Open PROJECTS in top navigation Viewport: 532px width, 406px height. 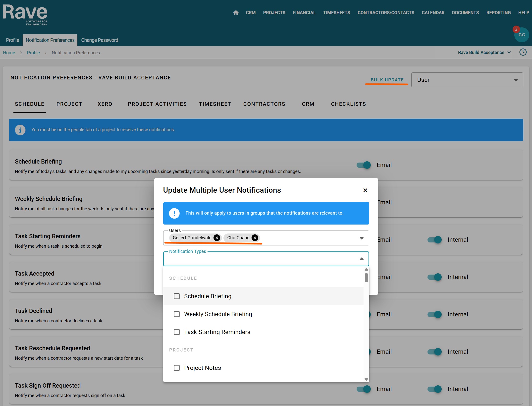point(274,13)
